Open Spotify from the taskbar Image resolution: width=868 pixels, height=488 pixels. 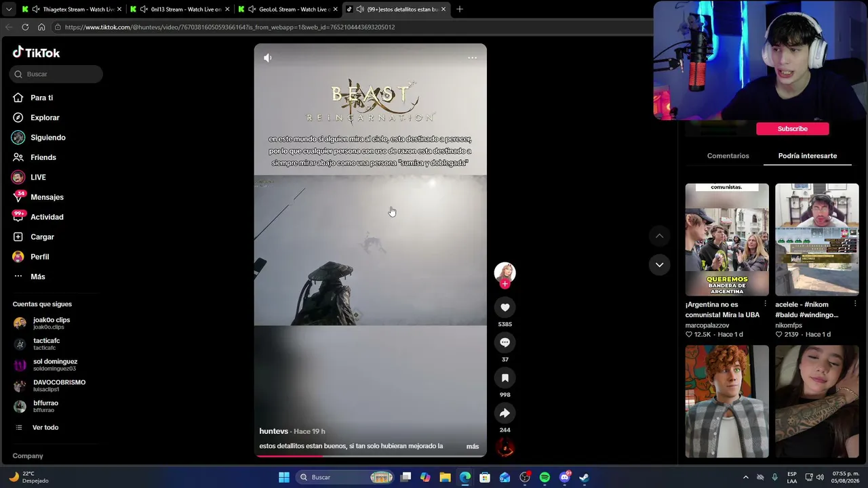point(545,477)
